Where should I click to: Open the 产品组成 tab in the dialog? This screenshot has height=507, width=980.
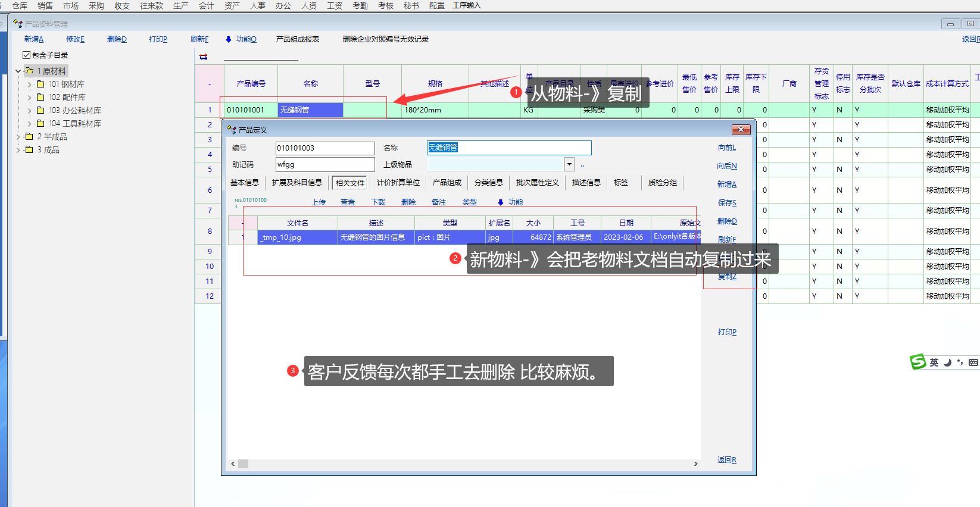click(x=447, y=183)
